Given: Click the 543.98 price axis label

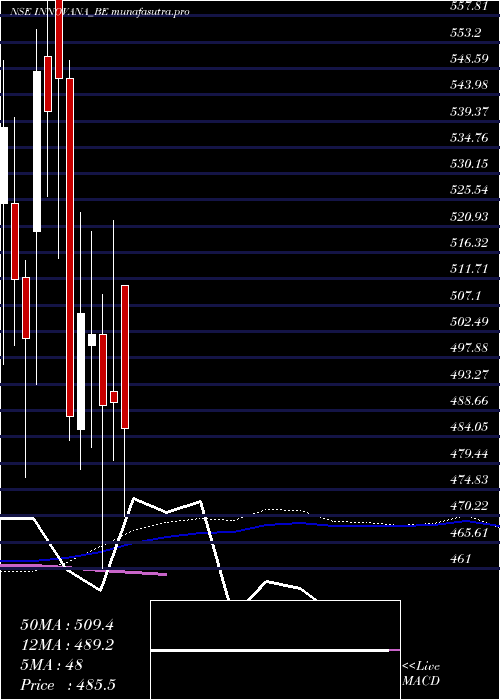Looking at the screenshot, I should (x=469, y=85).
